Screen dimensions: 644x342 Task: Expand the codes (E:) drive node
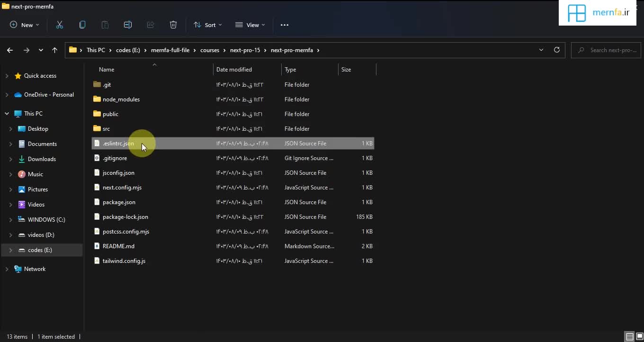coord(10,250)
